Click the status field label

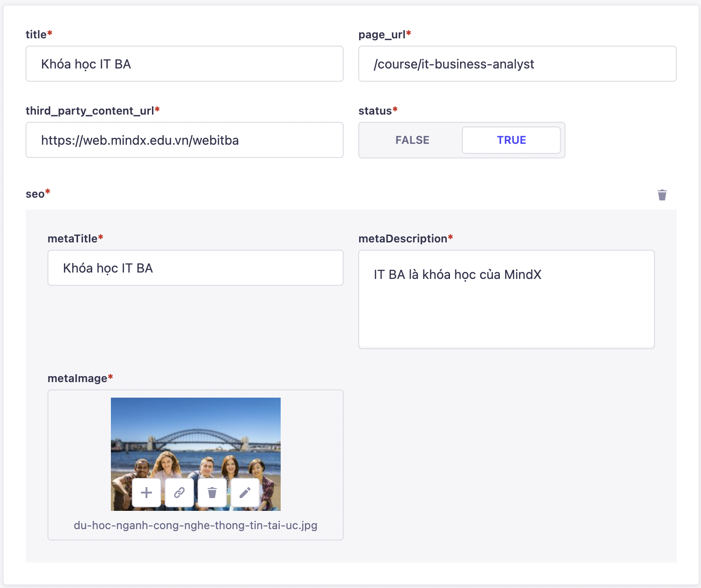click(x=375, y=111)
